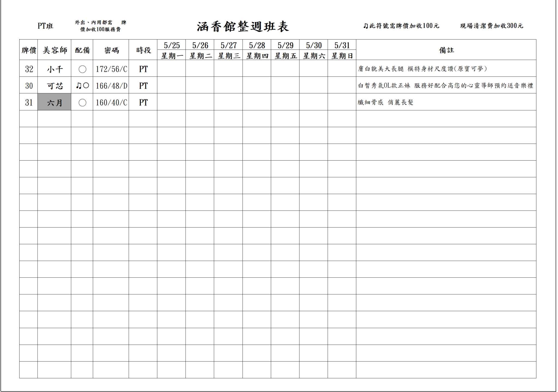Click the 5/29 date header
This screenshot has width=558, height=392.
coord(285,45)
